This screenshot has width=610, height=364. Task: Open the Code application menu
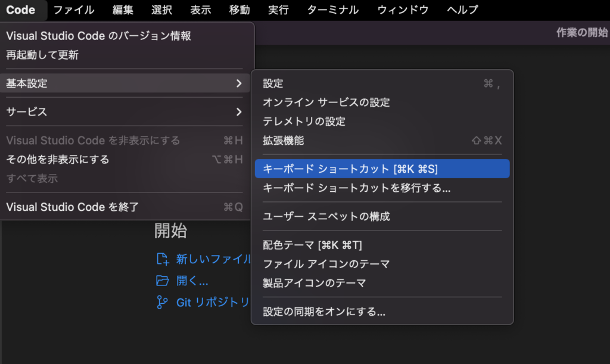pos(20,10)
